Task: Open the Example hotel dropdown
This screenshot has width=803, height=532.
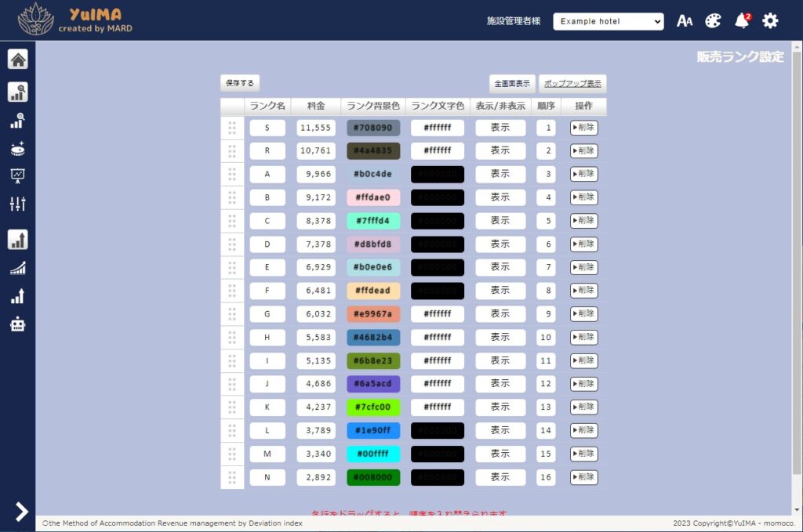Action: click(608, 22)
